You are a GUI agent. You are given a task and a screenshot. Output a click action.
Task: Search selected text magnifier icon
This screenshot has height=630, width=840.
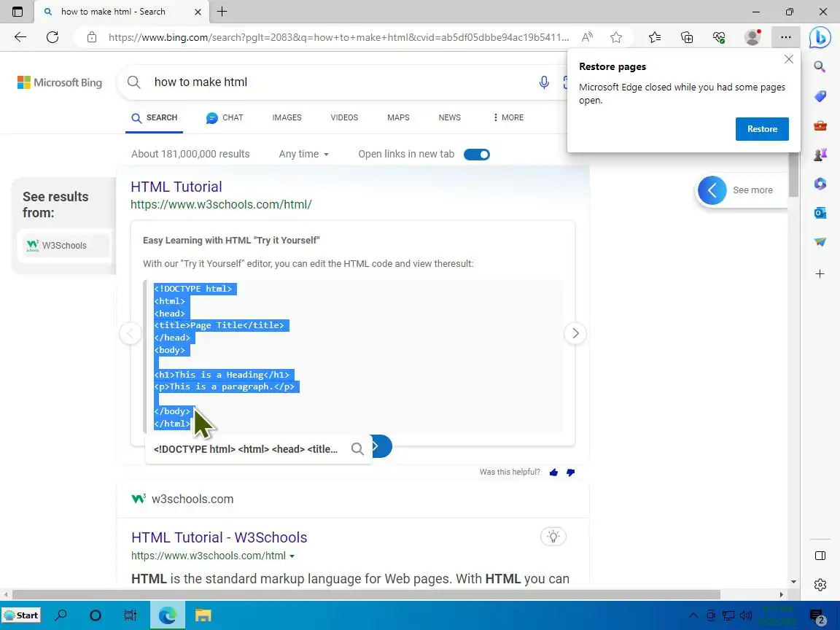[357, 449]
